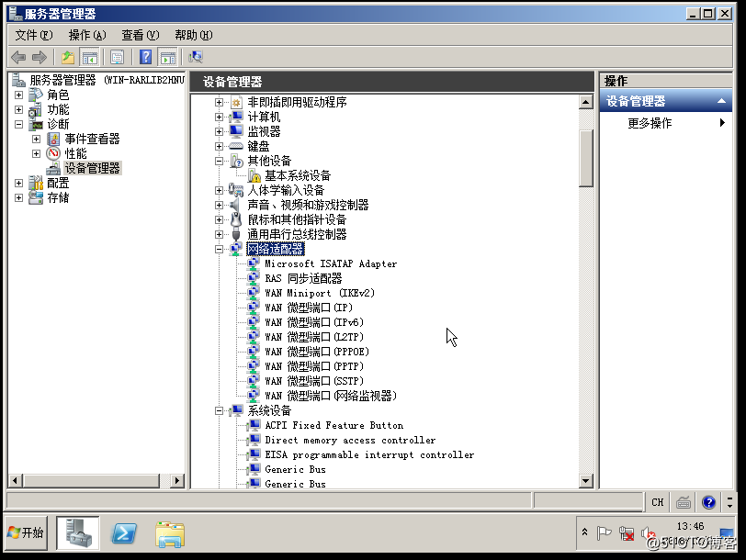Select WAN 微型端口 (PPTP)

pos(314,366)
